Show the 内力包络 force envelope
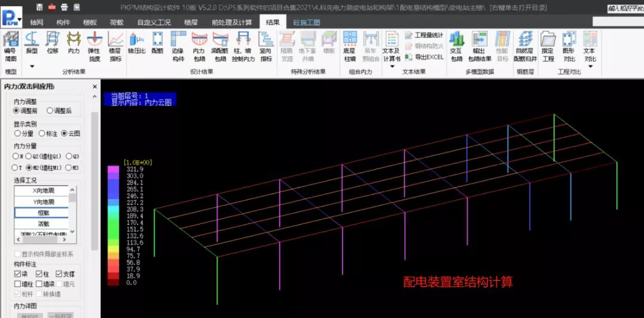 click(x=199, y=47)
